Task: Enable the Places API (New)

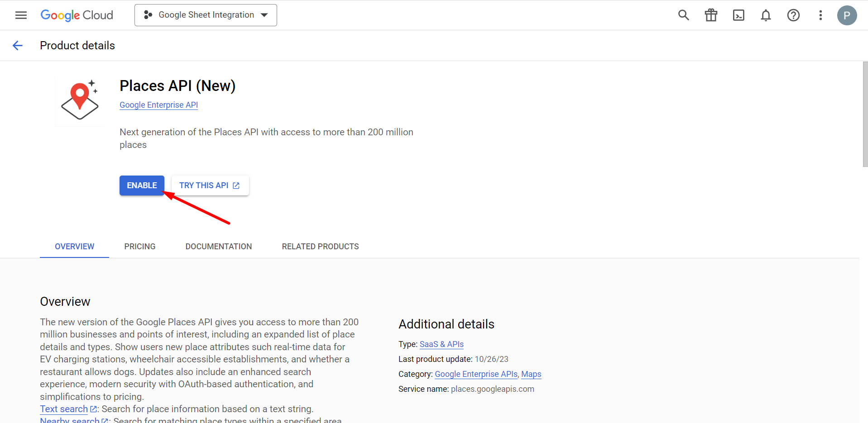Action: 142,185
